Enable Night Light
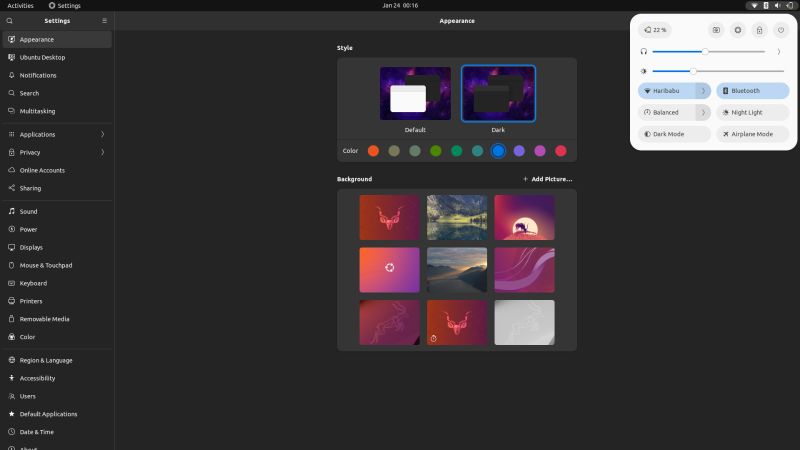Viewport: 800px width, 450px height. [x=753, y=112]
